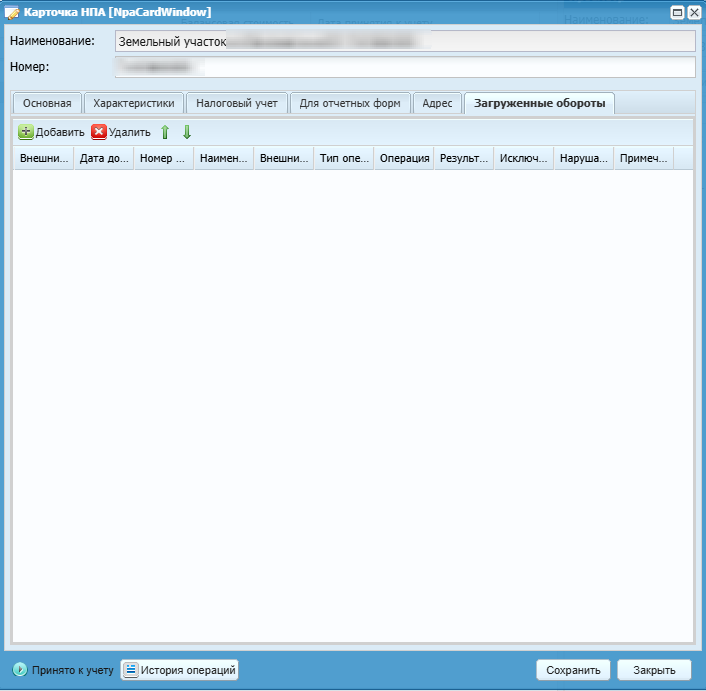Click the Принято к учету status icon
Image resolution: width=706 pixels, height=691 pixels.
[x=19, y=670]
